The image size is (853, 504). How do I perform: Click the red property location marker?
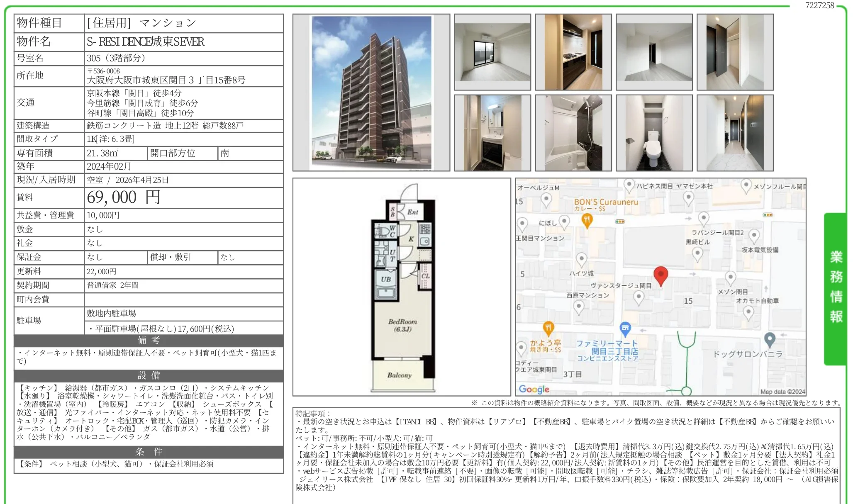[662, 274]
